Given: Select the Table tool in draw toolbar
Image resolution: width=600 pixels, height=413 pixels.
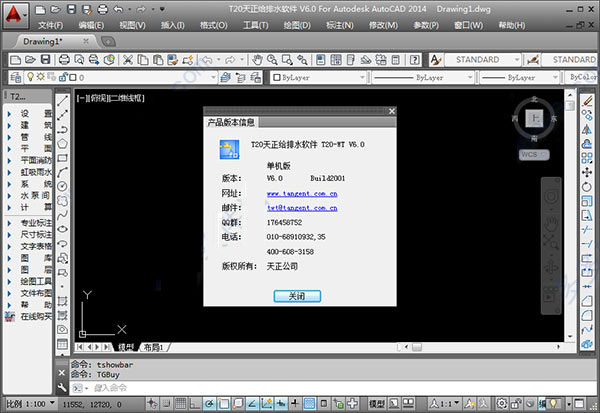Looking at the screenshot, I should click(62, 344).
